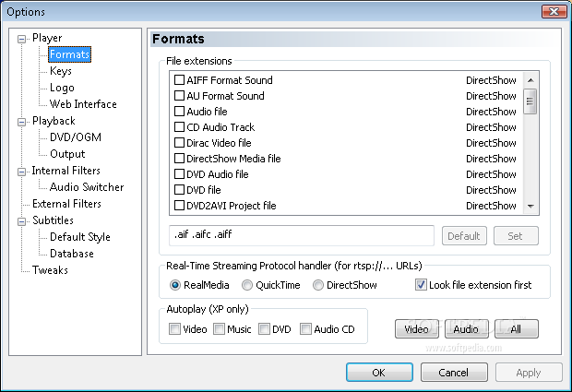
Task: Click the Video association button
Action: point(417,329)
